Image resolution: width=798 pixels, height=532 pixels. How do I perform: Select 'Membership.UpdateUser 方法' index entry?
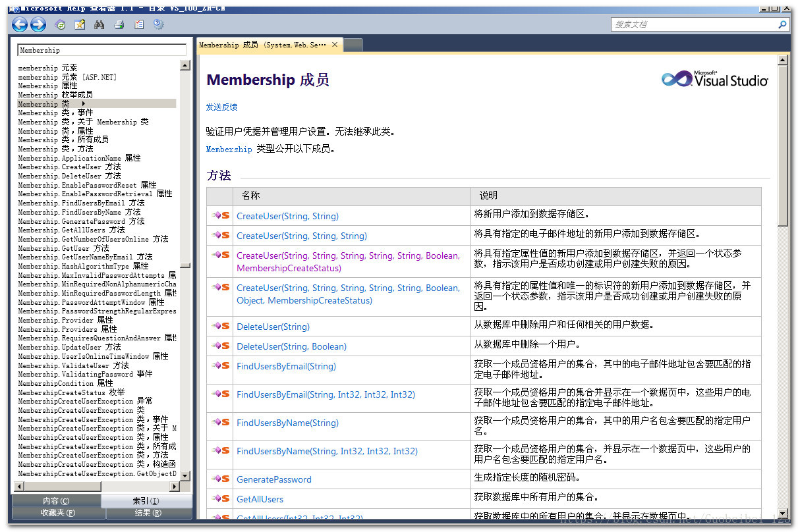69,347
